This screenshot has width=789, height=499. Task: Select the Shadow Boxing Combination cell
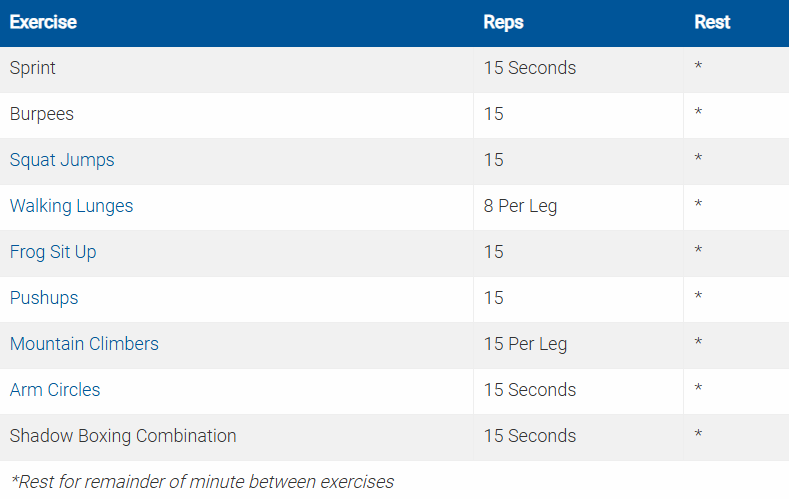pyautogui.click(x=123, y=436)
